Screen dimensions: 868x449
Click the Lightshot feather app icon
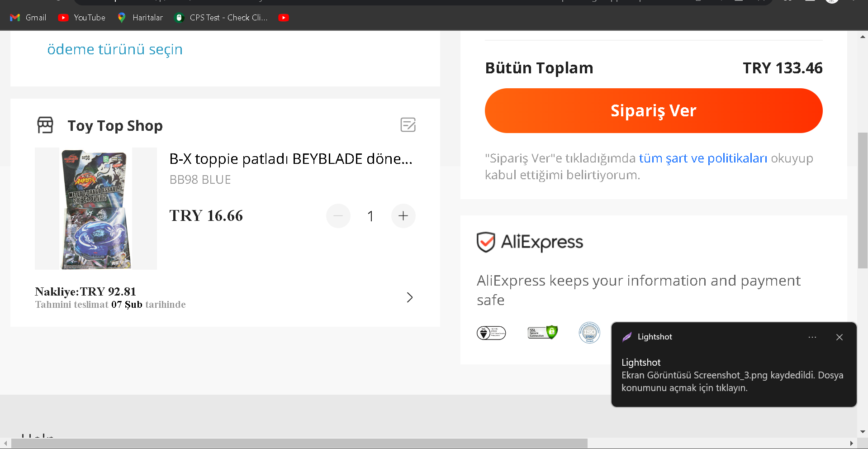[x=627, y=337]
